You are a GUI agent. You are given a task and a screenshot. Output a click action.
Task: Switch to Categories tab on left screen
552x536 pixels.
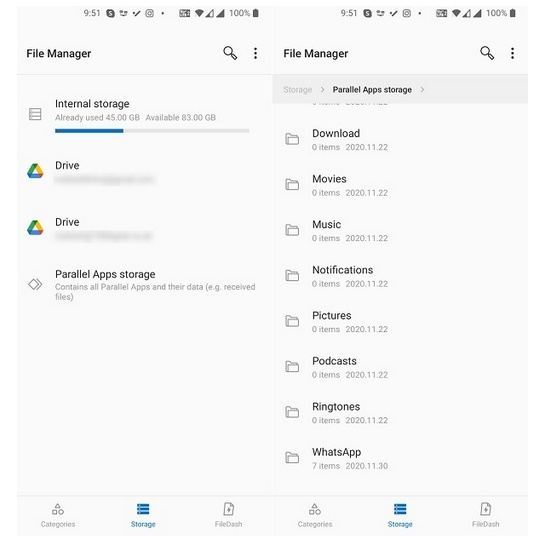point(58,516)
